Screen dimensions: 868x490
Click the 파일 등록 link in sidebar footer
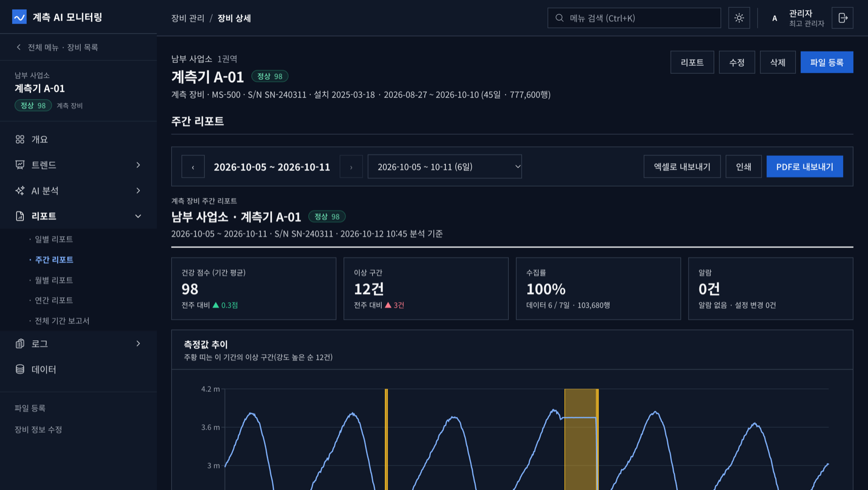pos(30,408)
